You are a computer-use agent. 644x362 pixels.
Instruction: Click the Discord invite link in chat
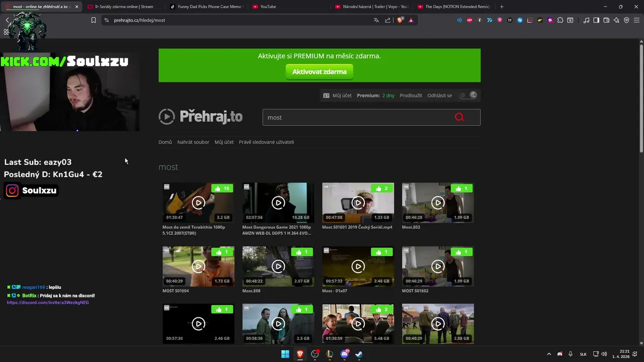(x=48, y=303)
